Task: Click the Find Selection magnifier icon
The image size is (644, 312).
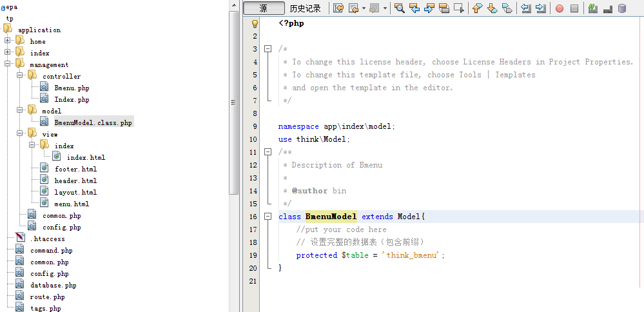Action: [x=400, y=8]
